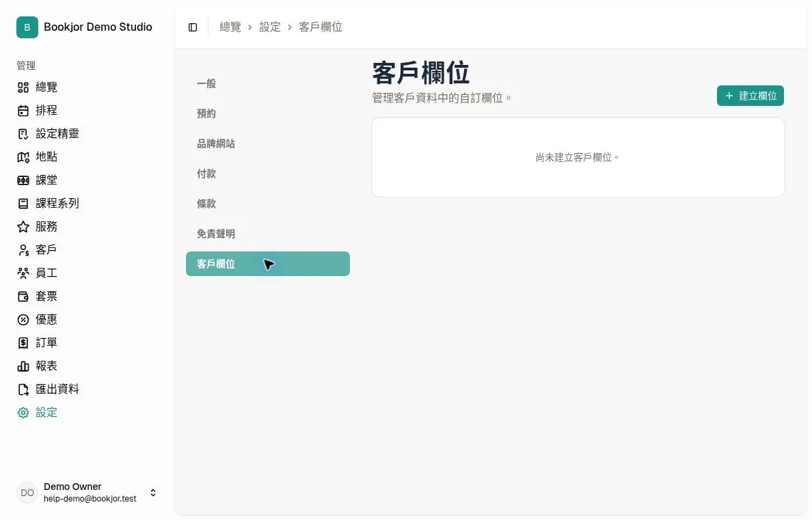Open the 預約 settings tab

coord(268,113)
